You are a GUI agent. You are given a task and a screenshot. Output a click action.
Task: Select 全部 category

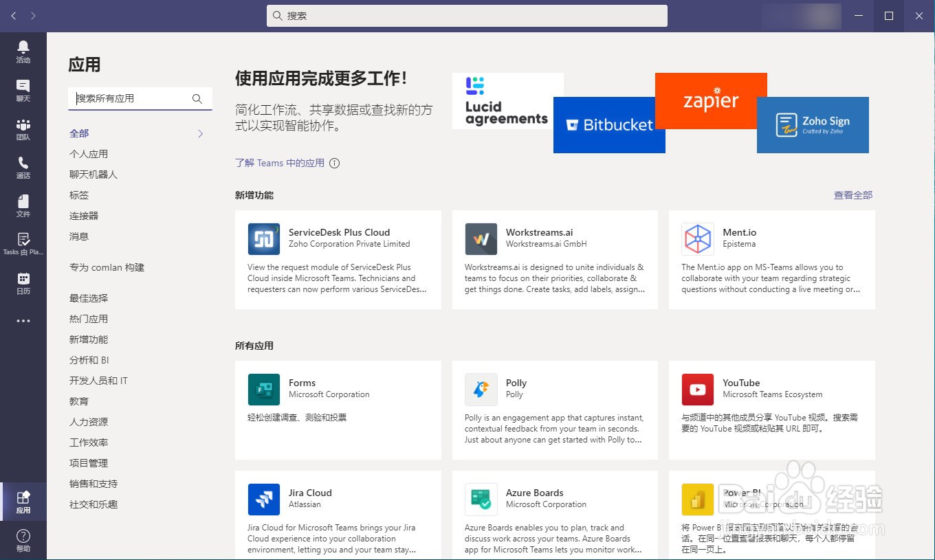(79, 133)
